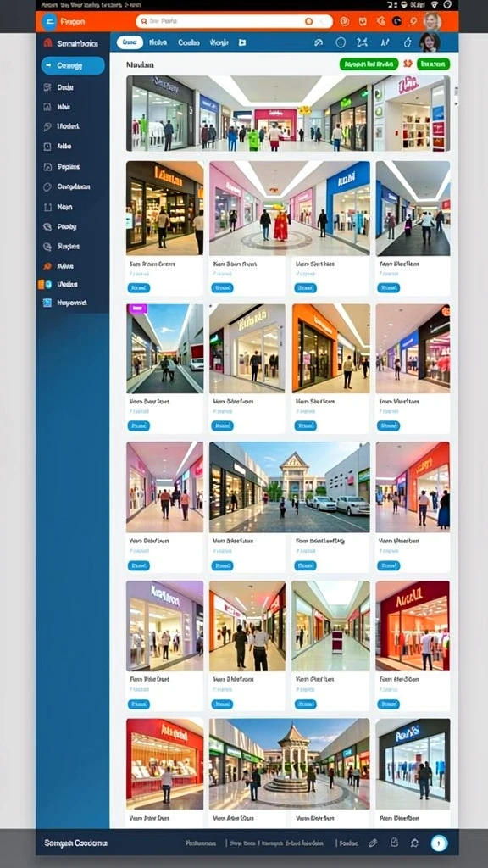Open the user avatar in the orange header
Screen dimensions: 488x868
click(x=432, y=21)
